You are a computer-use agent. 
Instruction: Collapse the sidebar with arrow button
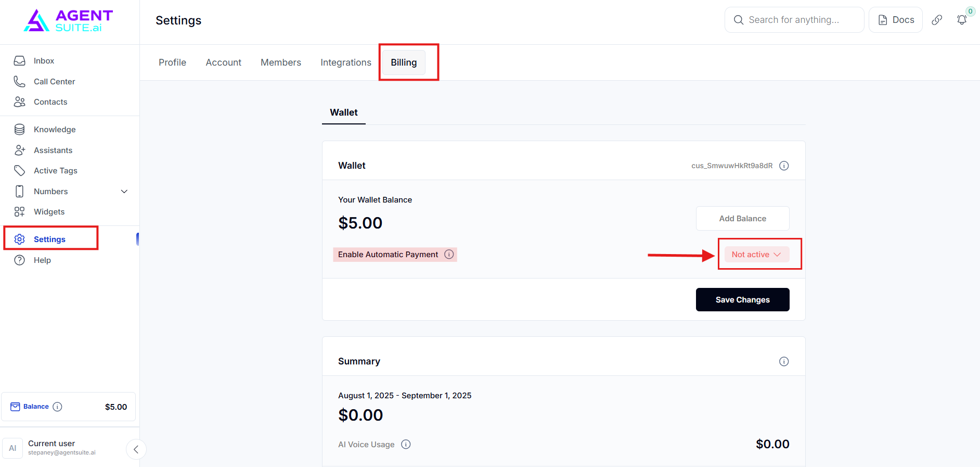pyautogui.click(x=136, y=449)
